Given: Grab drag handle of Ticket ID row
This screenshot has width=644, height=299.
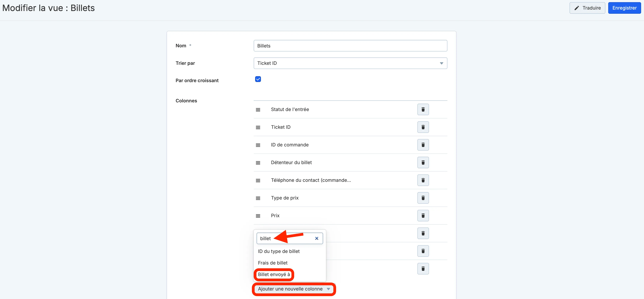Looking at the screenshot, I should click(x=258, y=127).
